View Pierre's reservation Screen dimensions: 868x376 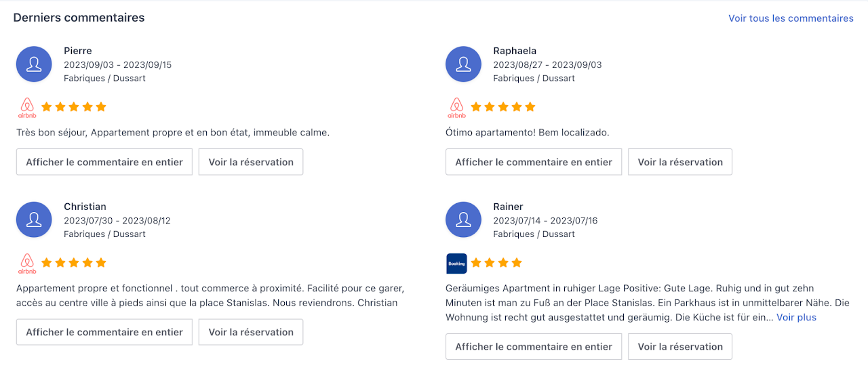[x=251, y=162]
